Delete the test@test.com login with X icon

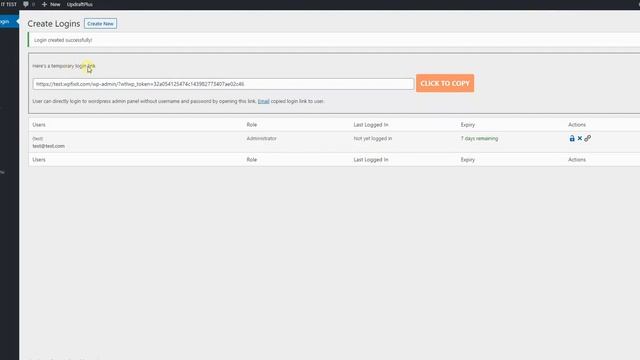pyautogui.click(x=580, y=138)
